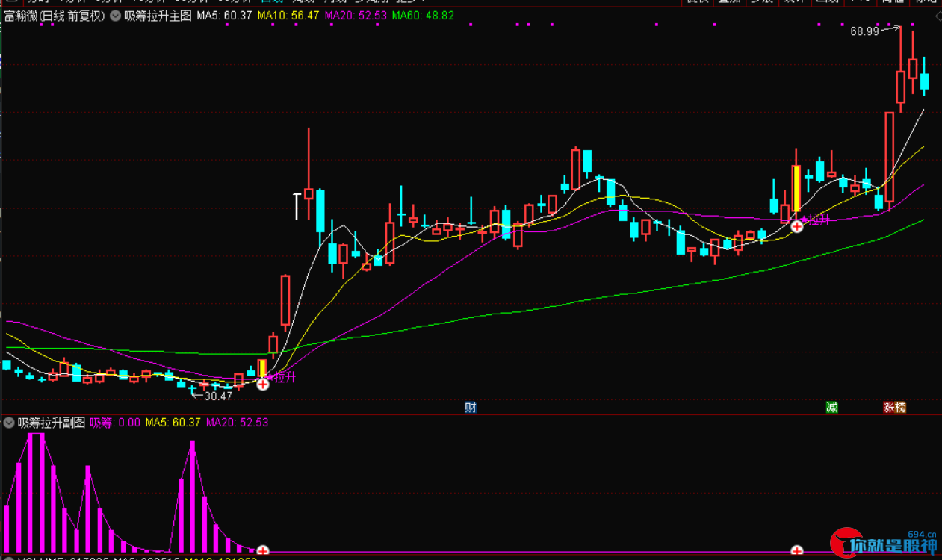Click the 吸筹: 0.00 value
Viewport: 942px width, 560px height.
[115, 422]
